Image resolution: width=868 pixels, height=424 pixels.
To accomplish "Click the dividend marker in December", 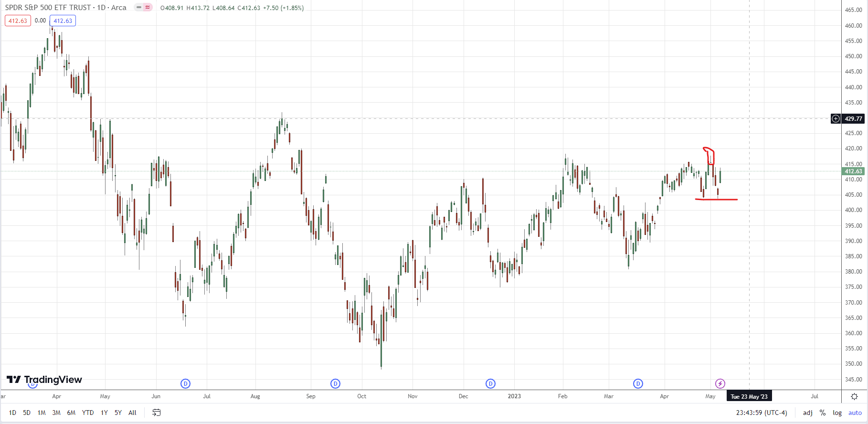I will [490, 383].
